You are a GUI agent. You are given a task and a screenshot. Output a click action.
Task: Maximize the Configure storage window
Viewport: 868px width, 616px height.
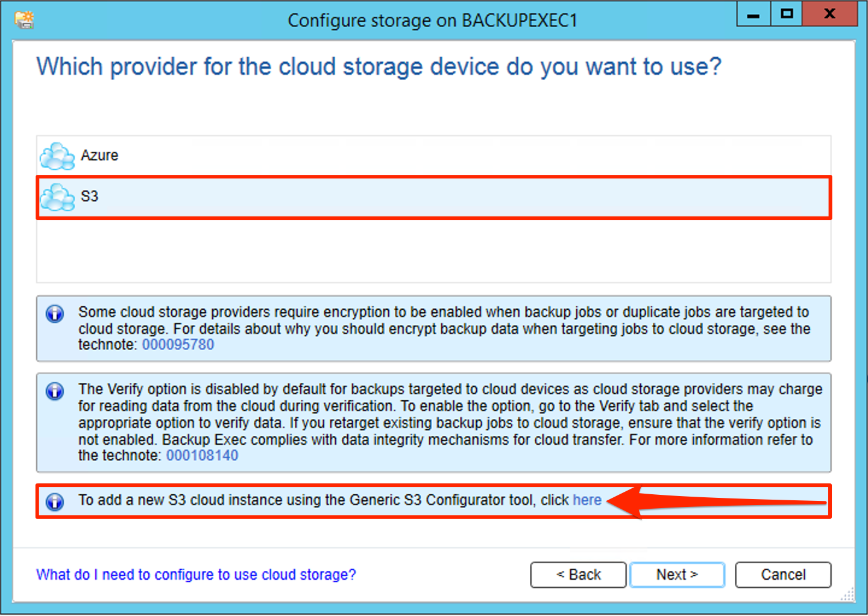787,14
